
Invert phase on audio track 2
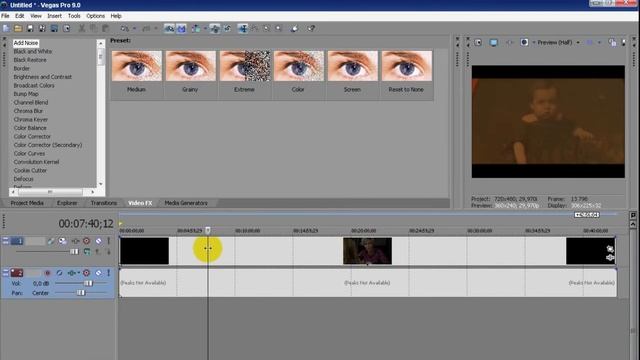coord(59,273)
